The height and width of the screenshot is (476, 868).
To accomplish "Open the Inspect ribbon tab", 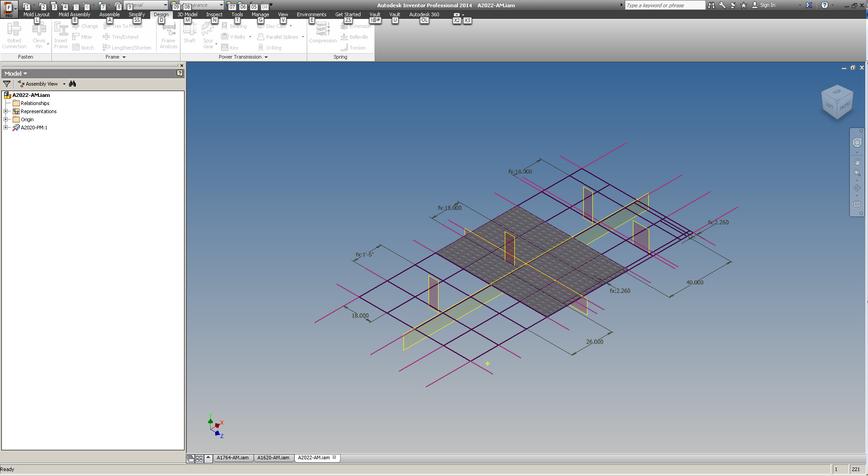I will click(214, 14).
